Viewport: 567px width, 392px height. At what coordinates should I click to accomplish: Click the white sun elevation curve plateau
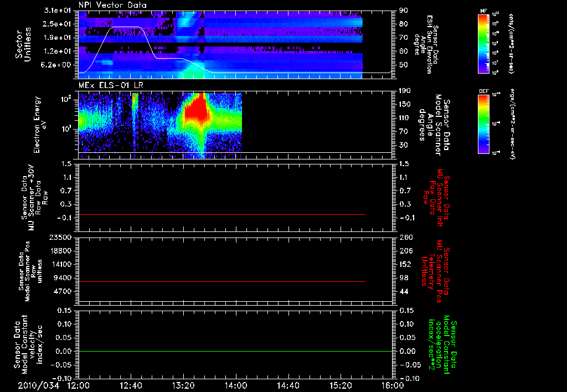(126, 27)
